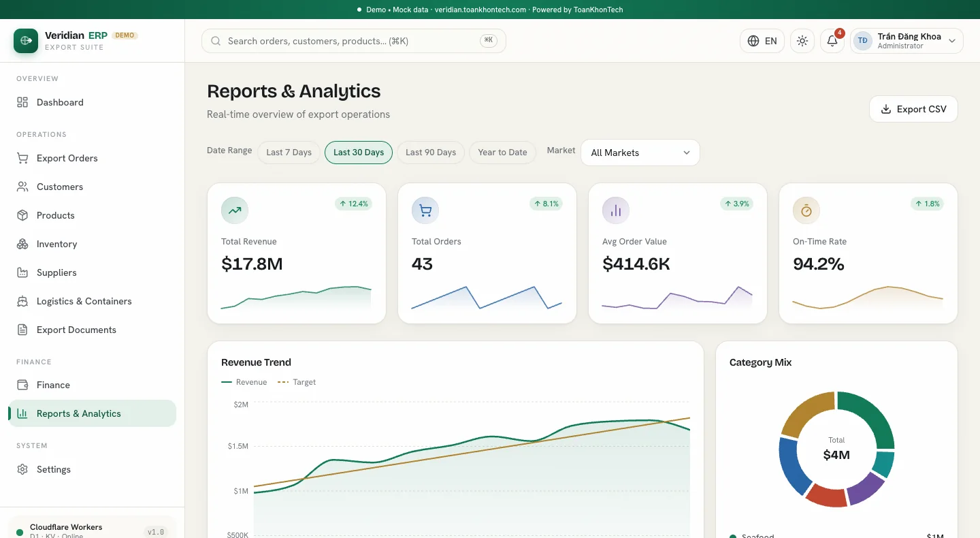The width and height of the screenshot is (980, 538).
Task: Select the Last 30 Days range
Action: 359,152
